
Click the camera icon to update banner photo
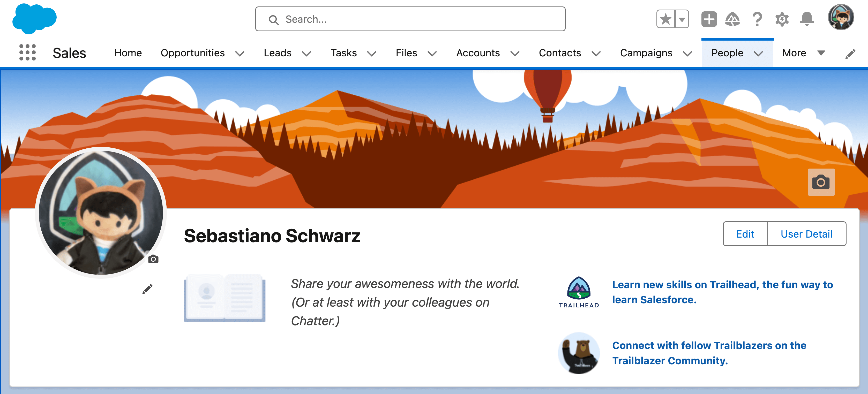point(821,182)
